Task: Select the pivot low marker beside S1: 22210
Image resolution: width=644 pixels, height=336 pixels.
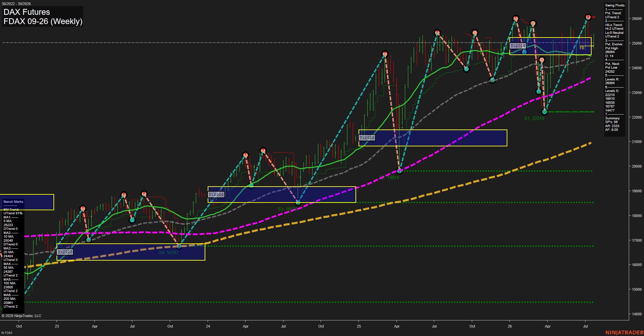Action: tap(545, 112)
